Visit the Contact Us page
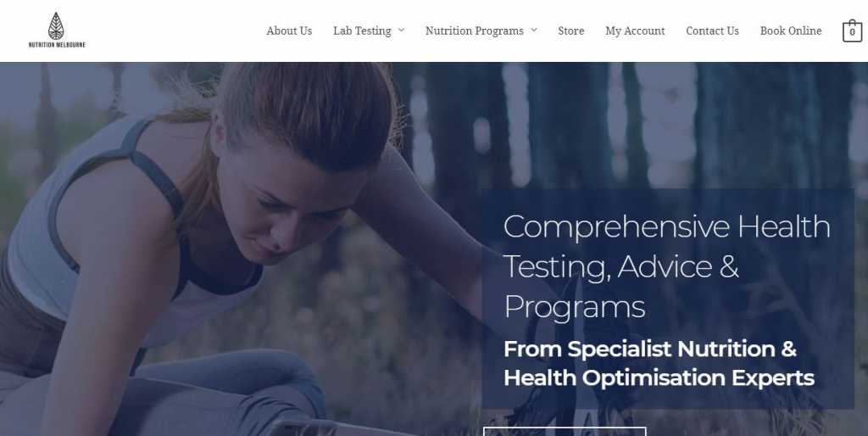This screenshot has height=436, width=868. 712,31
